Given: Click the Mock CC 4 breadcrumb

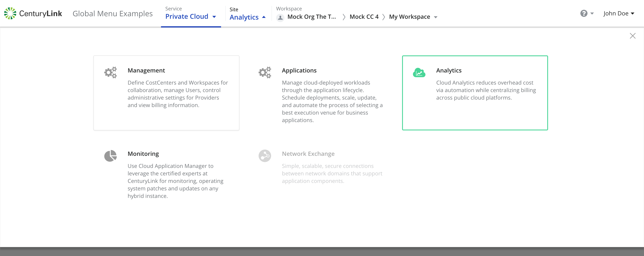Looking at the screenshot, I should (364, 17).
